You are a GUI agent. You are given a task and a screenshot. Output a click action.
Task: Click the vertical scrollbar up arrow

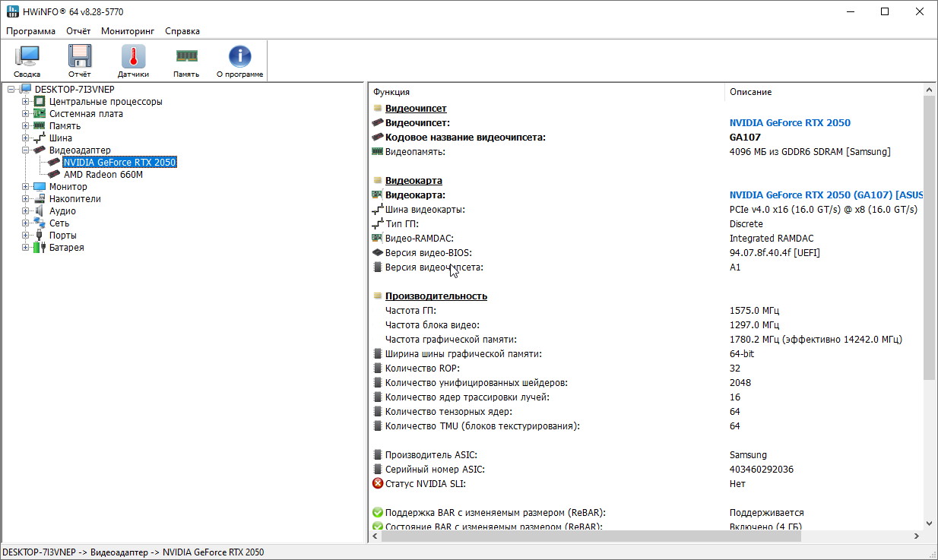929,90
